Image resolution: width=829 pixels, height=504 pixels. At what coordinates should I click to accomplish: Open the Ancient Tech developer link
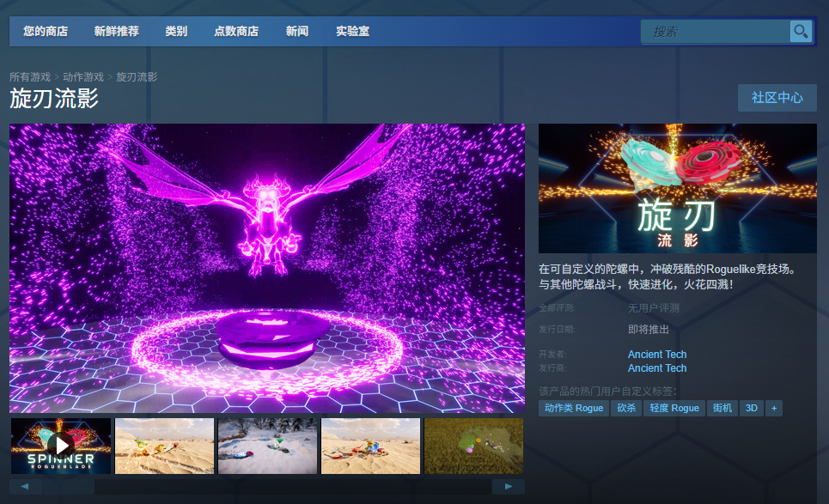coord(657,354)
